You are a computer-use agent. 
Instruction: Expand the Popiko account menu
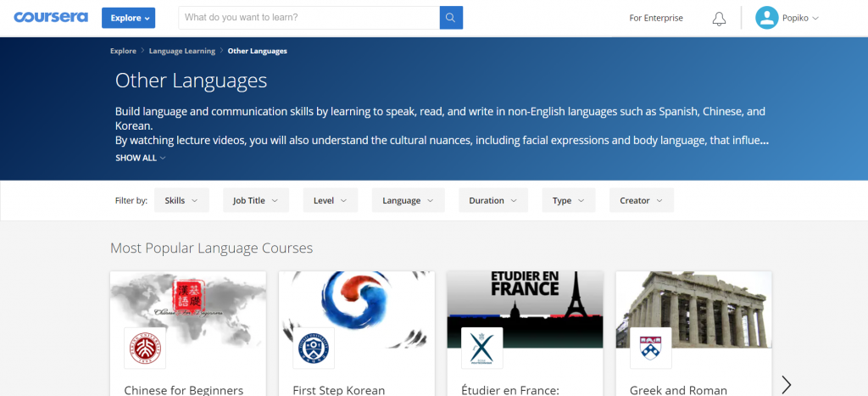point(800,18)
